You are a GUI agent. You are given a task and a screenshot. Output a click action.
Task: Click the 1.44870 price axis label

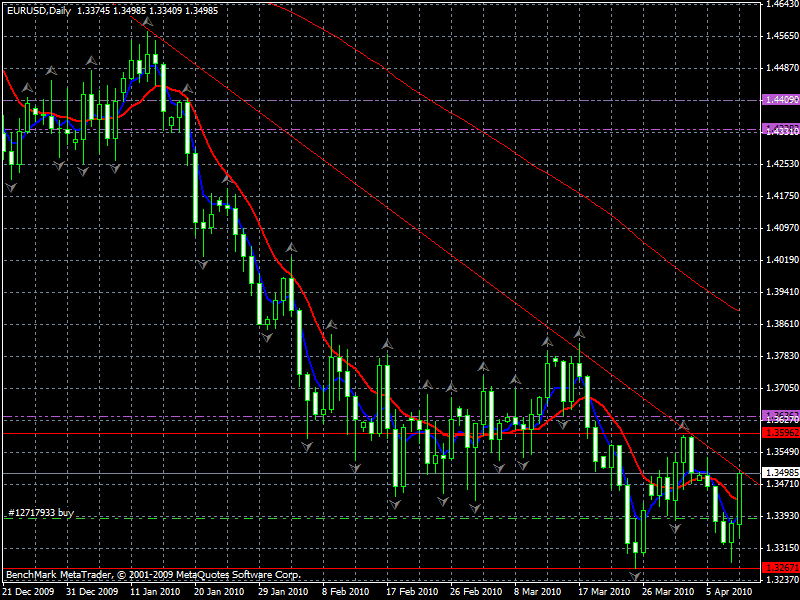pyautogui.click(x=782, y=68)
